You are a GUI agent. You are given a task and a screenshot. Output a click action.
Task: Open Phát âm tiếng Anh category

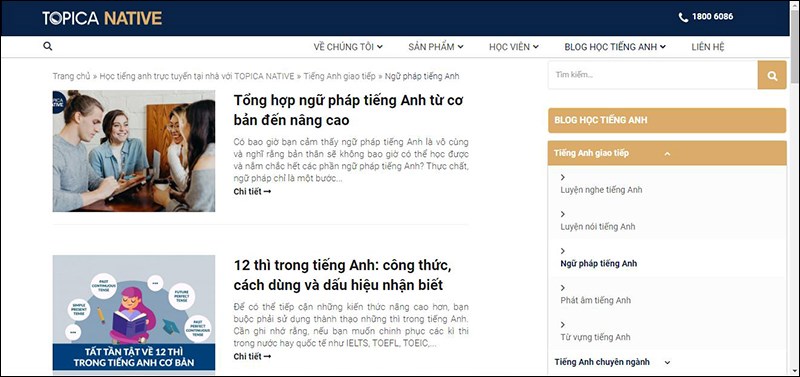click(595, 300)
